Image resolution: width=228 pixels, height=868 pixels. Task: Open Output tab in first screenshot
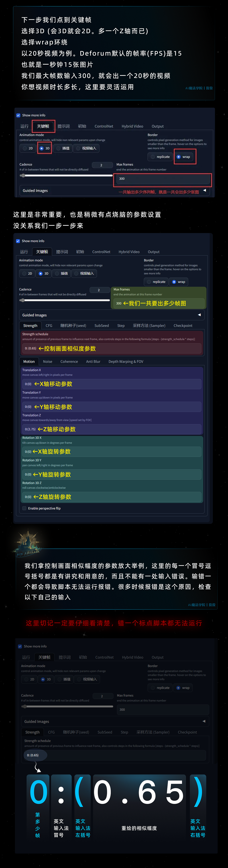pyautogui.click(x=158, y=126)
